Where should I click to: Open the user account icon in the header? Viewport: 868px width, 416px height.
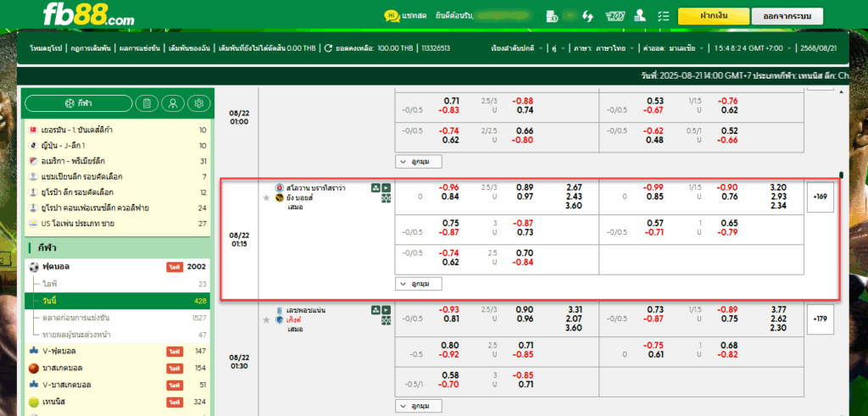(x=640, y=16)
